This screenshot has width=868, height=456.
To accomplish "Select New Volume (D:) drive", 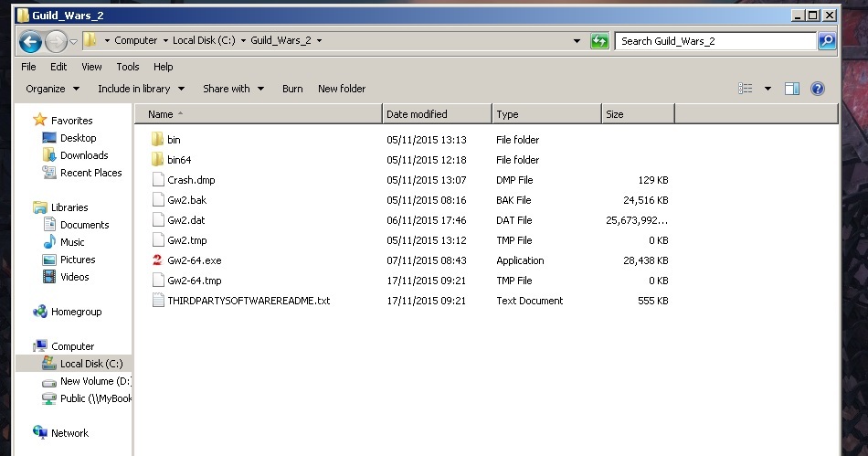I will [95, 381].
